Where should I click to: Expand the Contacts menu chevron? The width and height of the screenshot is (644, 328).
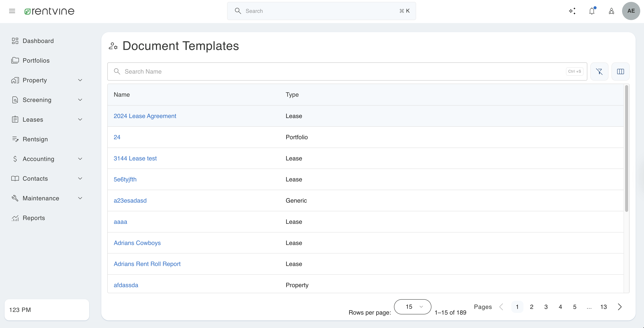(80, 178)
